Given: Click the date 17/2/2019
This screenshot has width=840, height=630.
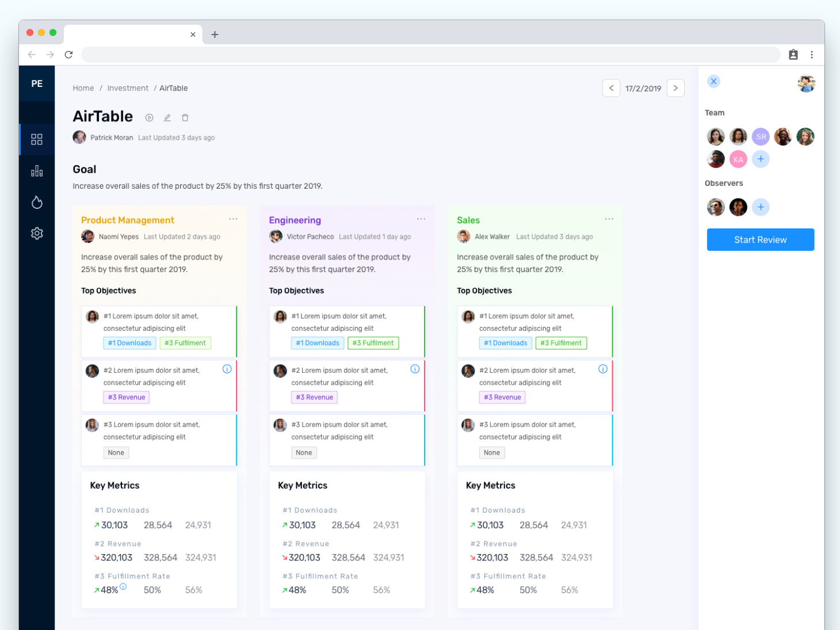Looking at the screenshot, I should [x=643, y=89].
